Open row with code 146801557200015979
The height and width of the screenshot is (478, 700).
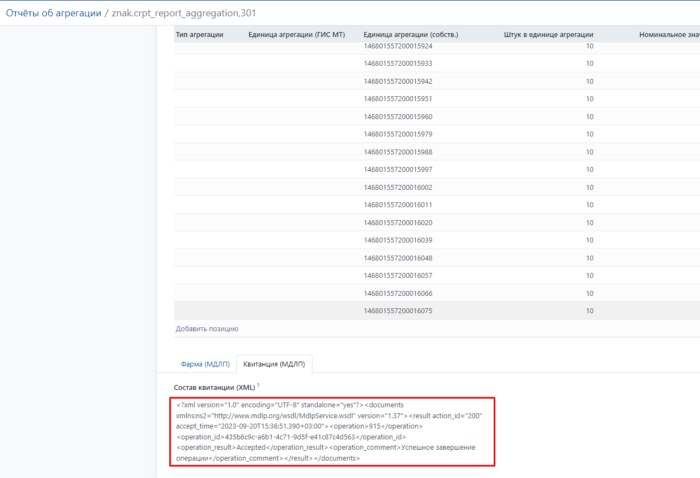point(398,134)
